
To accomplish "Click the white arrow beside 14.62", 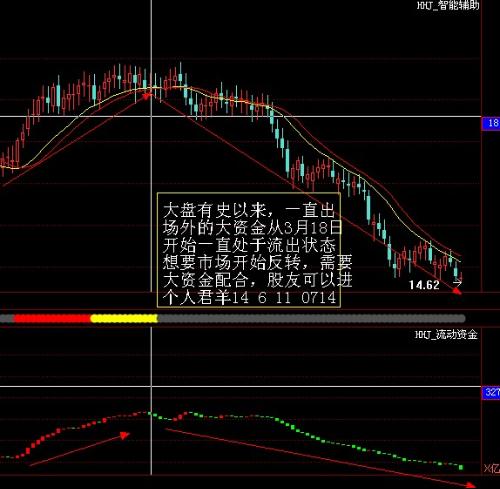I will tap(457, 283).
